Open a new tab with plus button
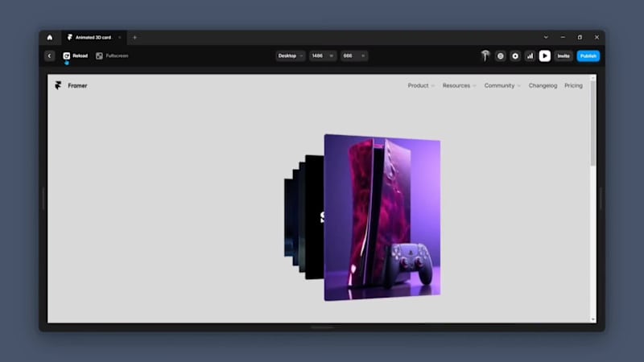Screen dimensions: 644x362 [x=134, y=37]
